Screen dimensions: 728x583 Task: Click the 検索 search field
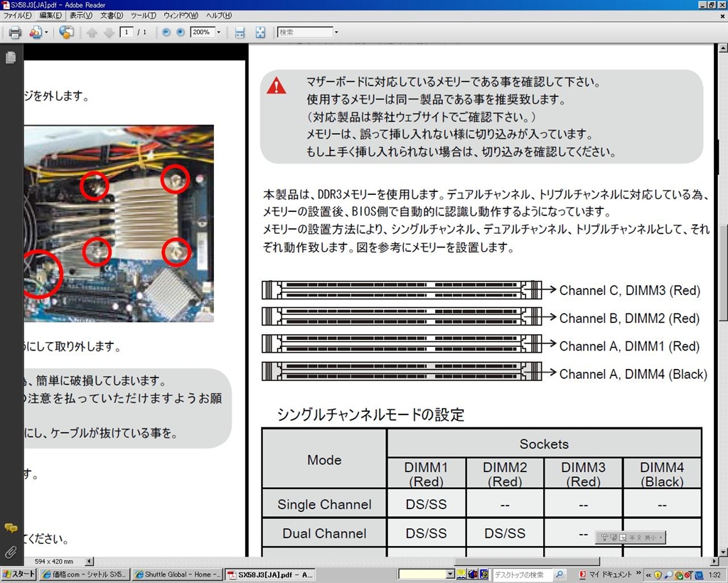pyautogui.click(x=305, y=32)
